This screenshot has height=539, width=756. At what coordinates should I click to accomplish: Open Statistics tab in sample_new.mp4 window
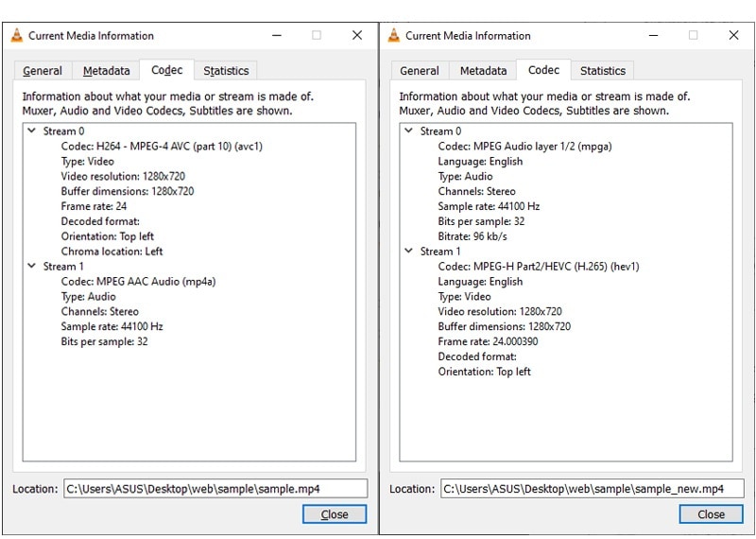click(603, 71)
